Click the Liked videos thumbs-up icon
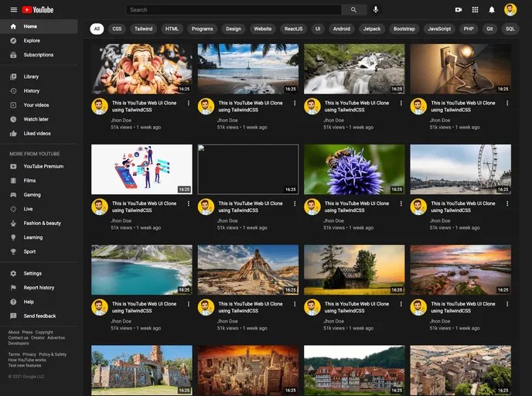532x396 pixels. coord(13,134)
